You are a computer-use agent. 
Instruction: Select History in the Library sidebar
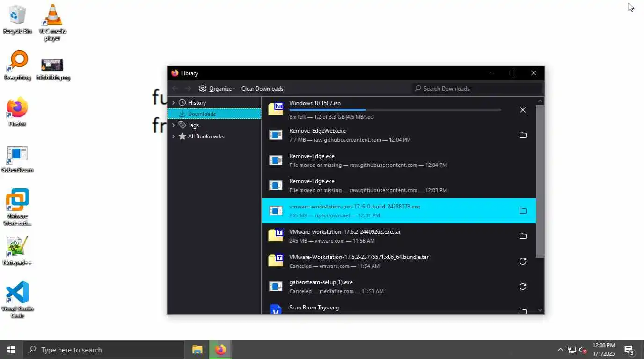click(x=214, y=102)
